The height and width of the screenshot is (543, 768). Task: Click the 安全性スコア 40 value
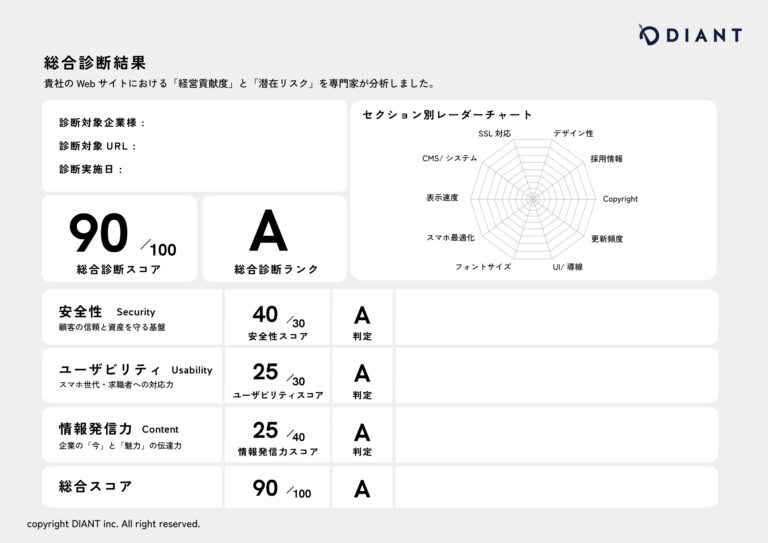[x=265, y=314]
